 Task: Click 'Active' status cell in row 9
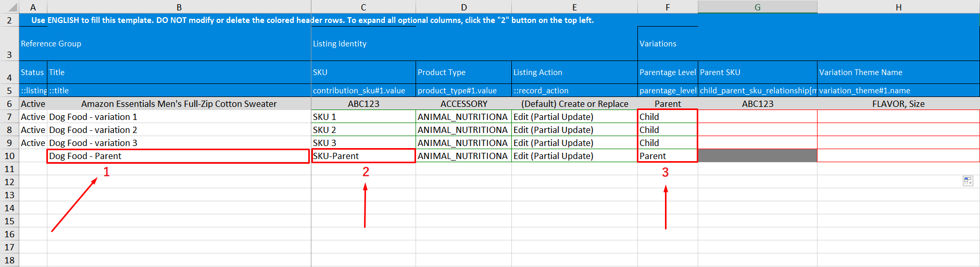pos(33,143)
